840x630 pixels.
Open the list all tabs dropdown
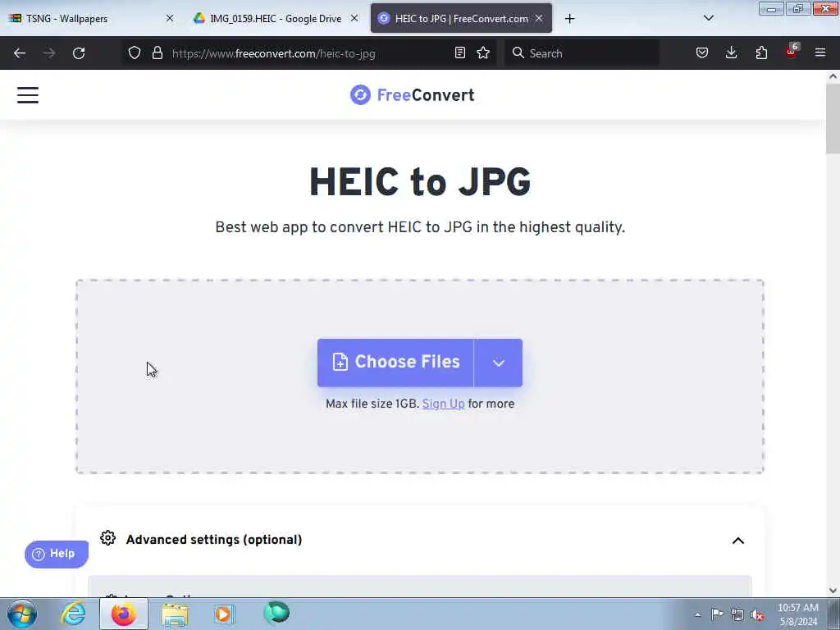pyautogui.click(x=708, y=19)
